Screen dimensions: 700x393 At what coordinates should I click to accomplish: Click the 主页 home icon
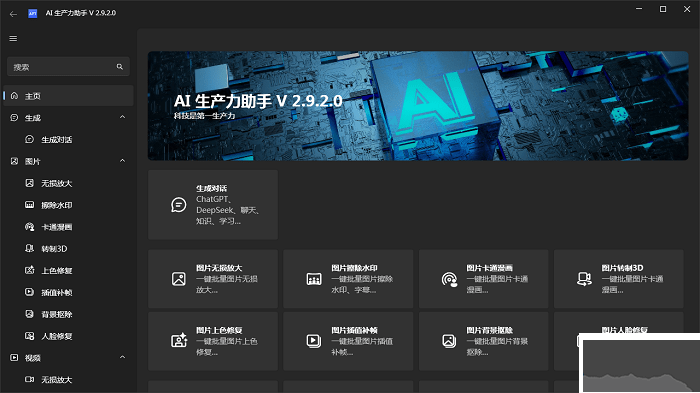pos(14,96)
